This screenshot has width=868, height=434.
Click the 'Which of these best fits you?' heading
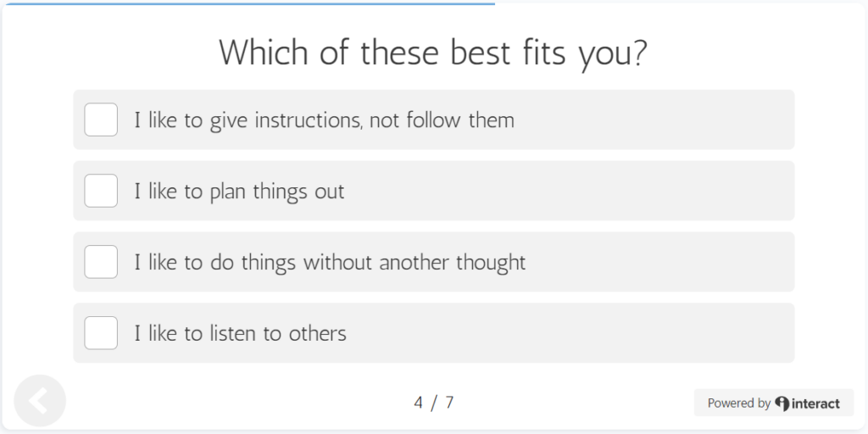coord(433,53)
